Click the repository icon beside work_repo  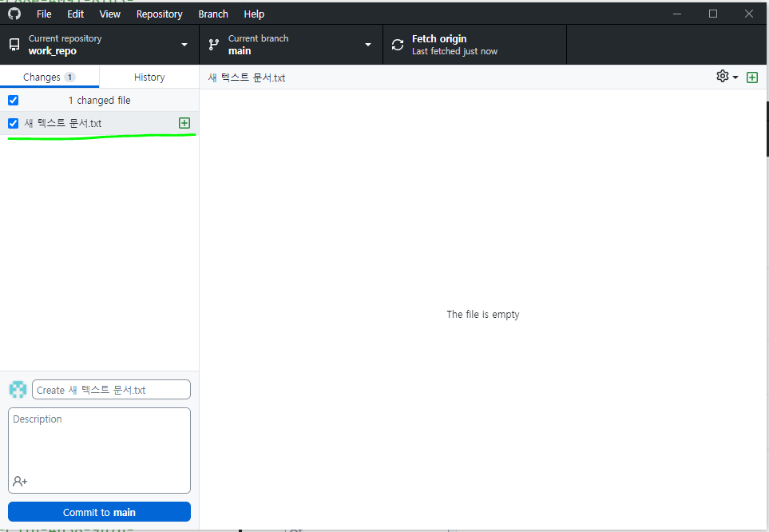pos(14,45)
